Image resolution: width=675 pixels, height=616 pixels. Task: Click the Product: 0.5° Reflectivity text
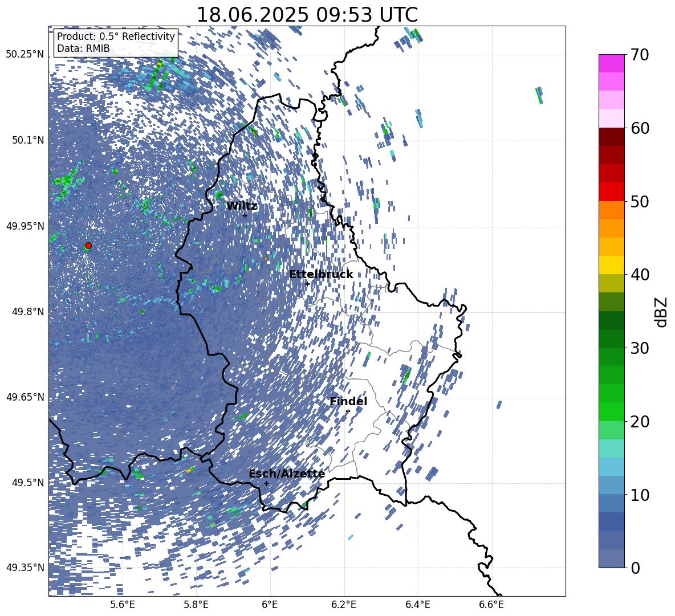click(116, 36)
